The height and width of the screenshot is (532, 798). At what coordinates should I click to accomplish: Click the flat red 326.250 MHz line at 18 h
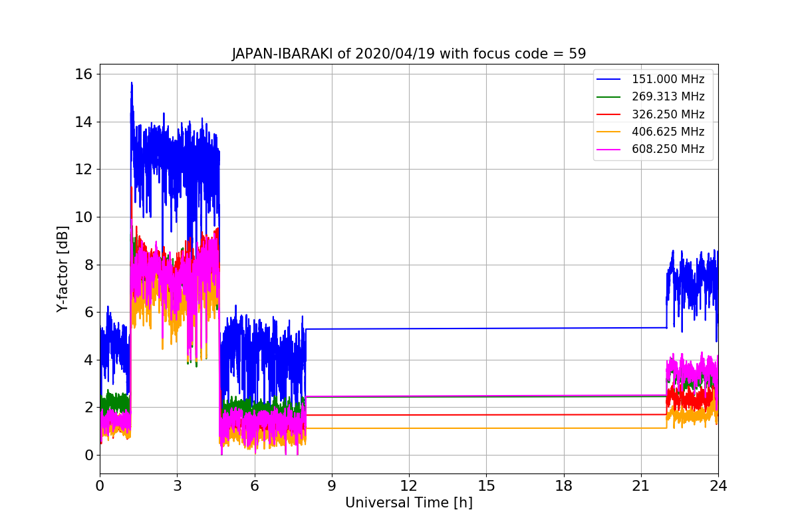[x=563, y=414]
